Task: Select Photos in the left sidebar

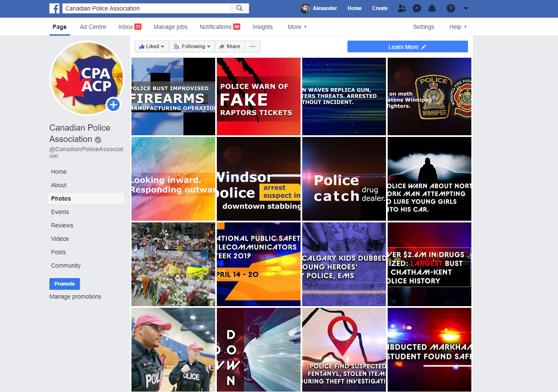Action: tap(86, 199)
